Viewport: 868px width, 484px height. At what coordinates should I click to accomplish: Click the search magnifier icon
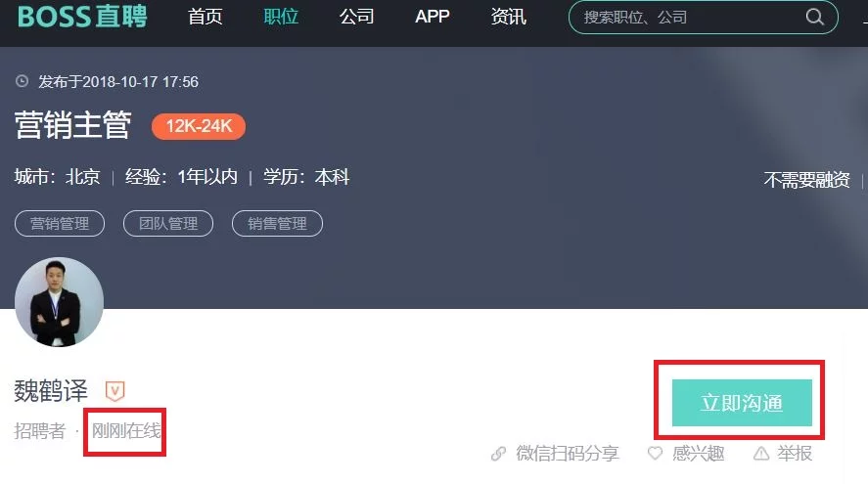[x=814, y=18]
